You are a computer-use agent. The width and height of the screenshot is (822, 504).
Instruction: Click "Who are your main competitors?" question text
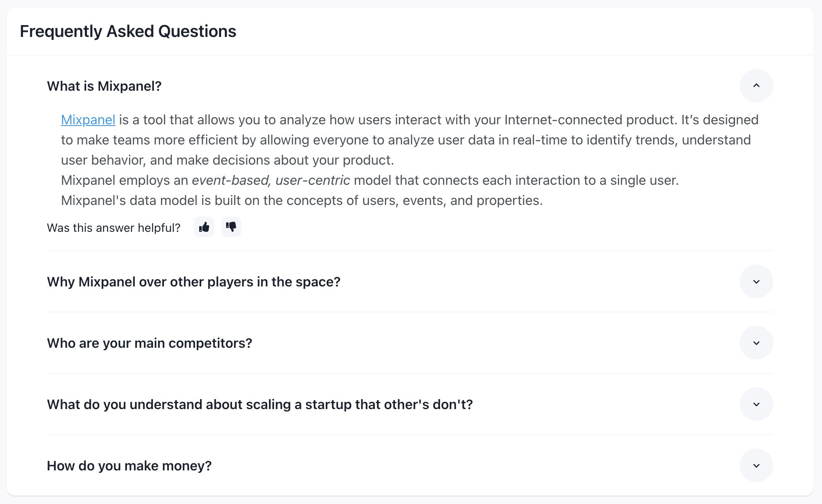[x=149, y=343]
